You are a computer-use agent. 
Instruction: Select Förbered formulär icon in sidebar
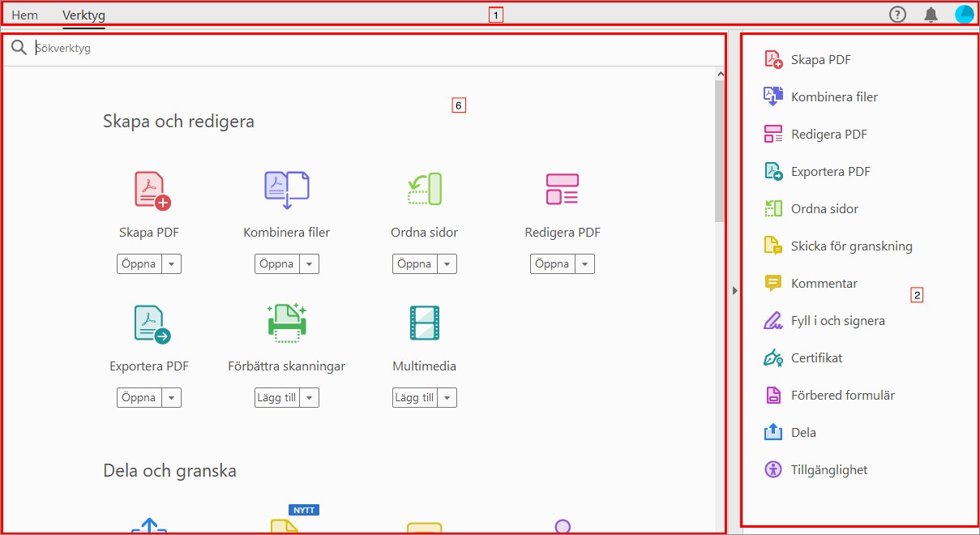click(x=773, y=395)
